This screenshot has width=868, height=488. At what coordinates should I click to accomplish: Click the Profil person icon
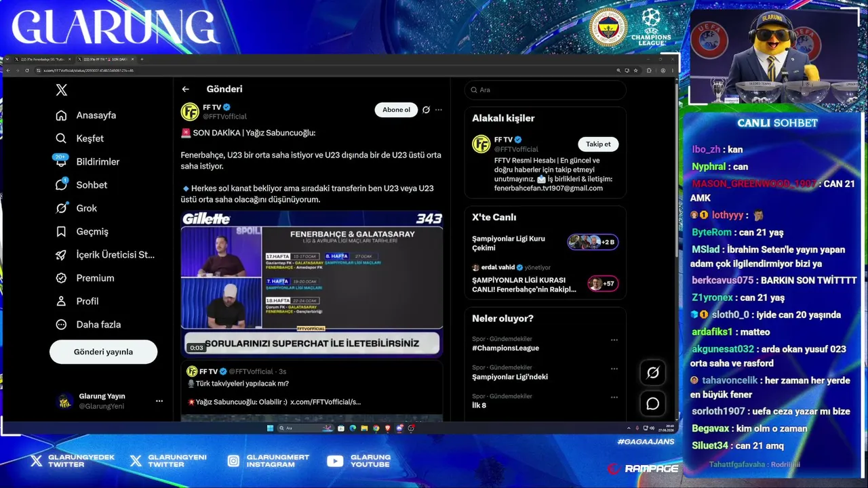click(62, 301)
